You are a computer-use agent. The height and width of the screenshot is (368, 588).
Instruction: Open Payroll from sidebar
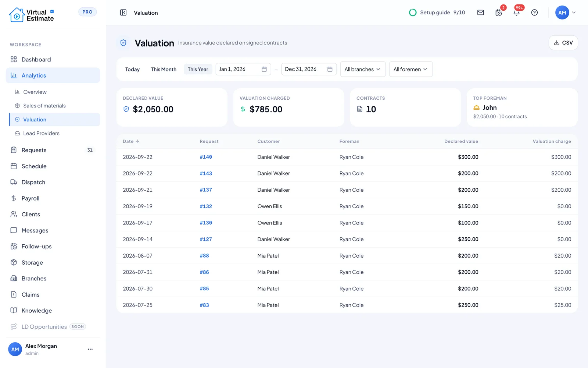(x=53, y=198)
